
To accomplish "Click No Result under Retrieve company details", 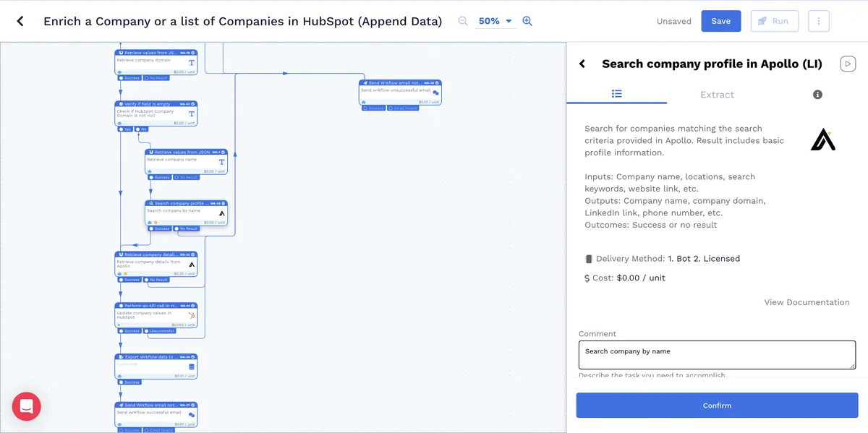I will tap(156, 280).
